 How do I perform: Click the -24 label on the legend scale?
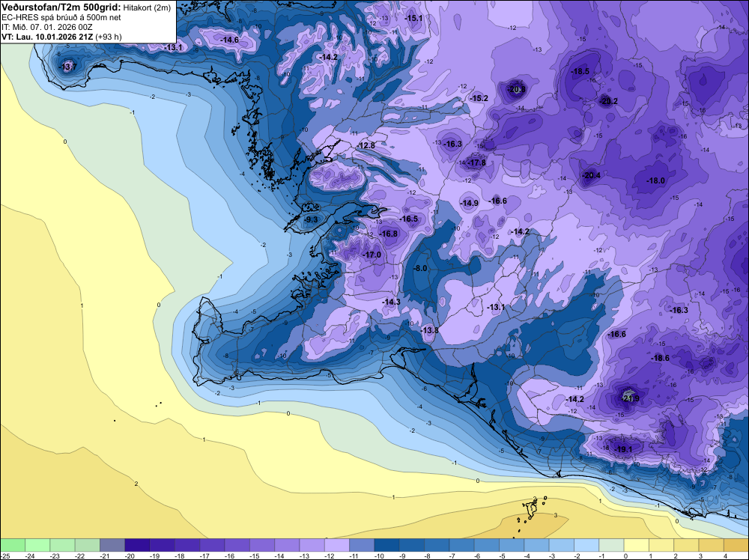tap(31, 556)
